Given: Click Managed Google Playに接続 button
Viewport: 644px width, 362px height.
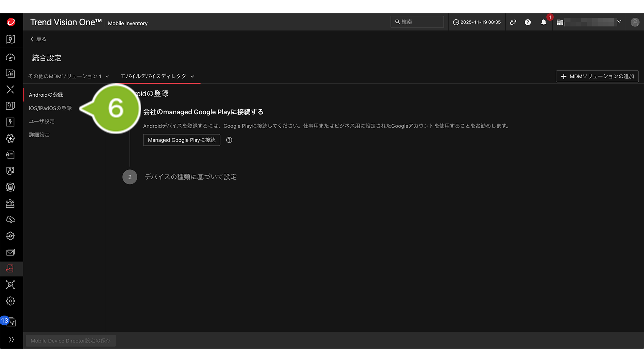Looking at the screenshot, I should (181, 140).
